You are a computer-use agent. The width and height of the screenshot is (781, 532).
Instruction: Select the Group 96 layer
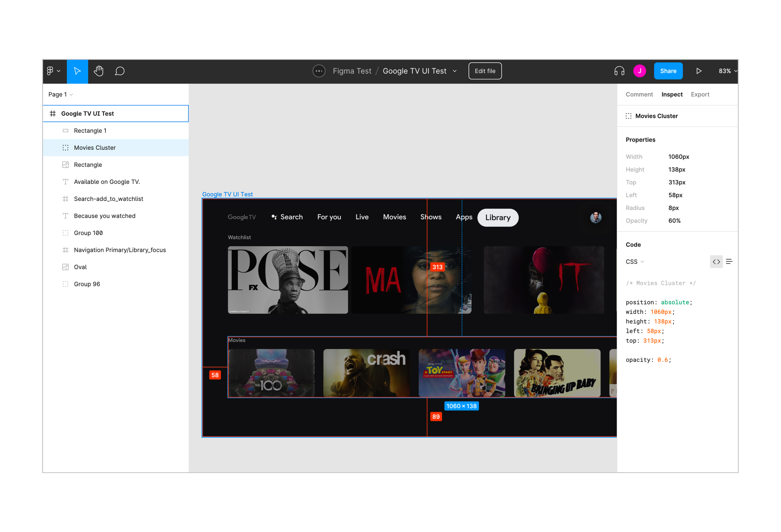(116, 284)
